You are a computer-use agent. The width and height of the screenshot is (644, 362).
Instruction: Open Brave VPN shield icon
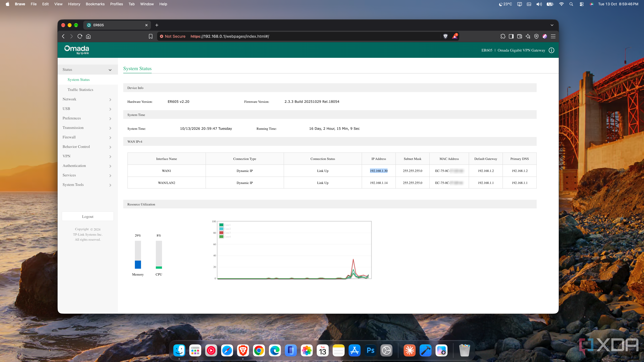coord(536,36)
